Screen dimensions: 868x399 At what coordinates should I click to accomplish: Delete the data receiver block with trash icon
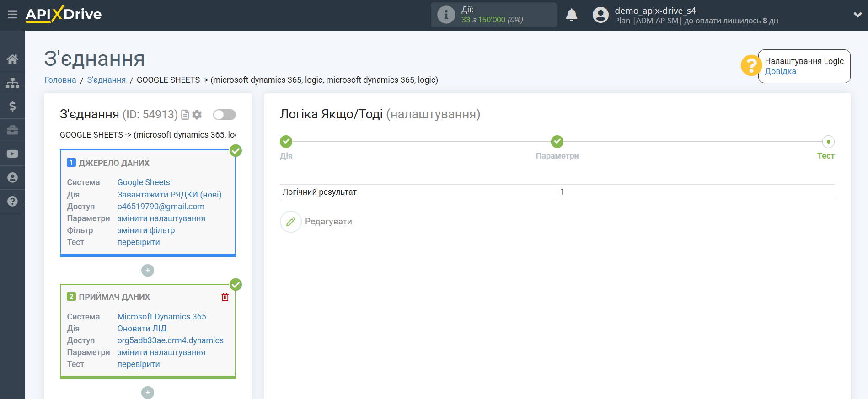225,297
